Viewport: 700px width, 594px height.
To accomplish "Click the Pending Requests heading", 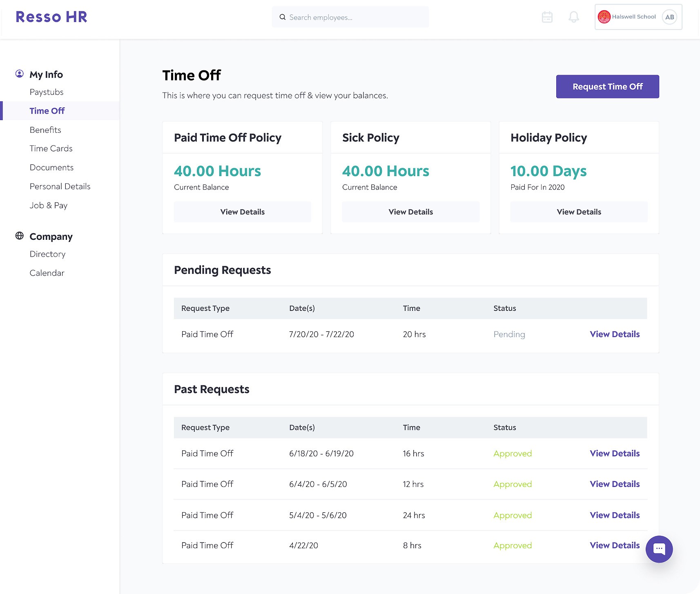I will (222, 270).
